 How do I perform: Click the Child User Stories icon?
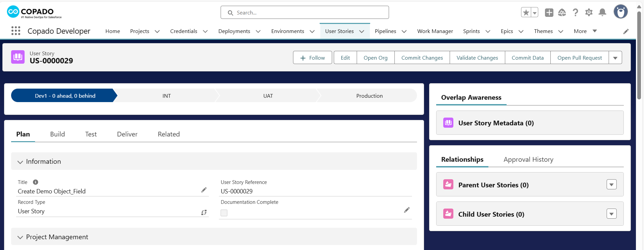click(x=448, y=214)
